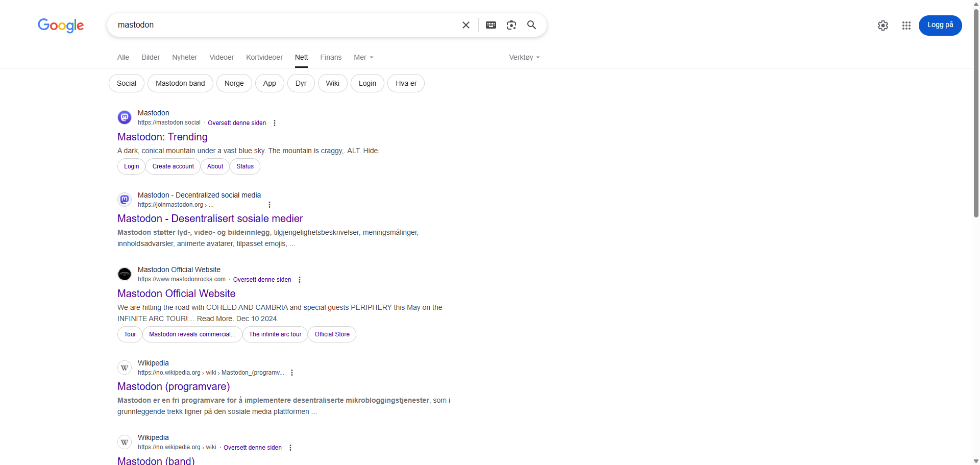Expand the Verktøy dropdown

[524, 57]
